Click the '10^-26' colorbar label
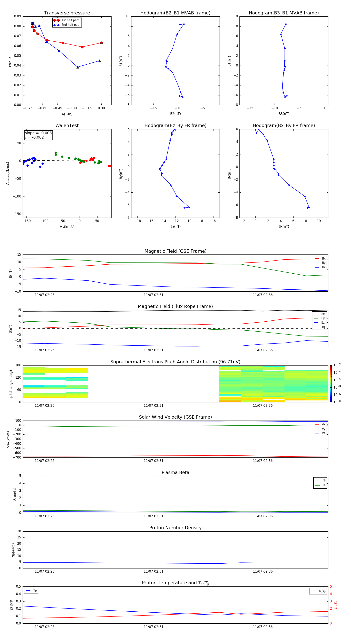The height and width of the screenshot is (644, 351). 337,365
